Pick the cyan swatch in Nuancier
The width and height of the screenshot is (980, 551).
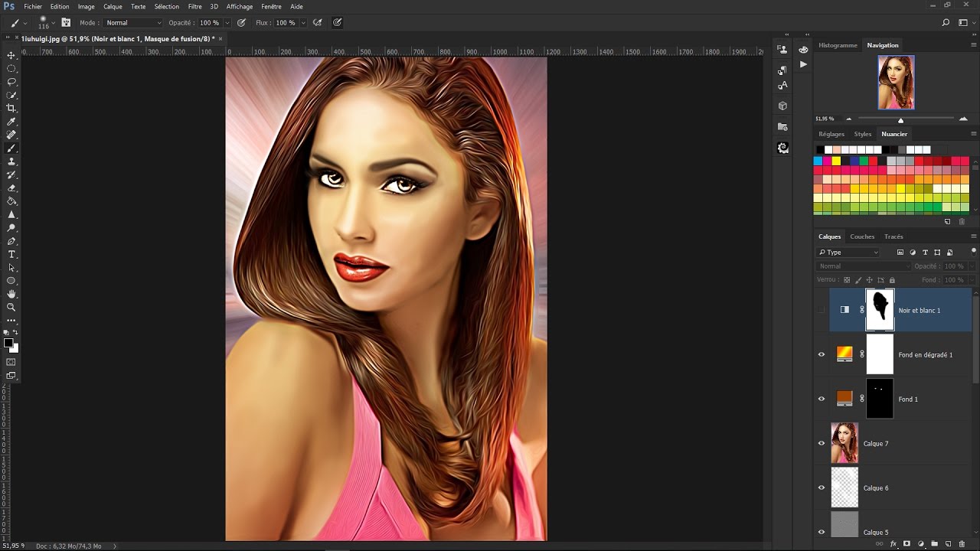818,161
